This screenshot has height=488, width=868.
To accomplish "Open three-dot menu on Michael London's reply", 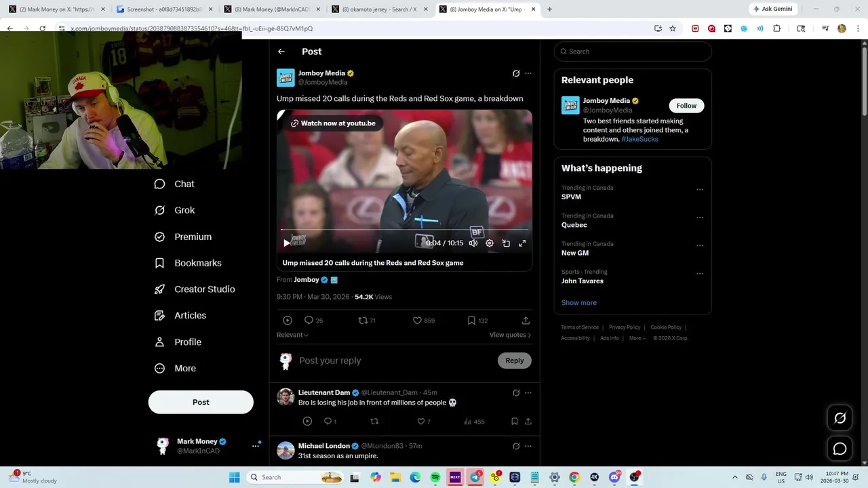I will tap(528, 446).
